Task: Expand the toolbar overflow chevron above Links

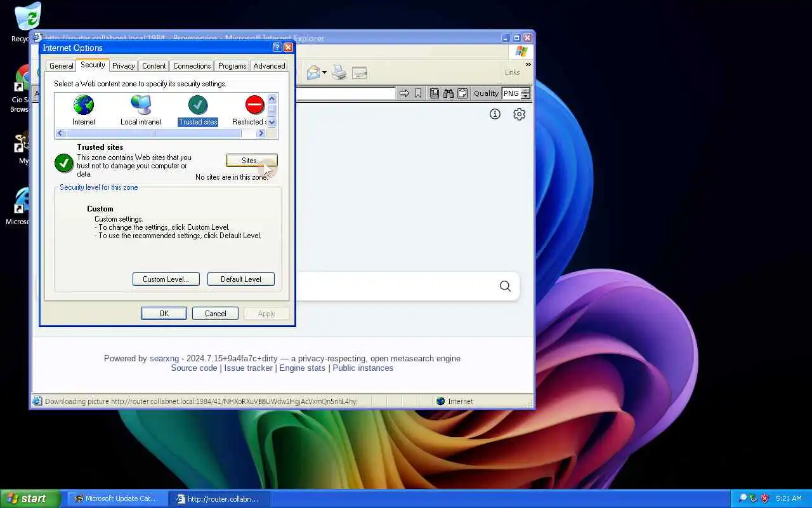Action: pyautogui.click(x=528, y=64)
